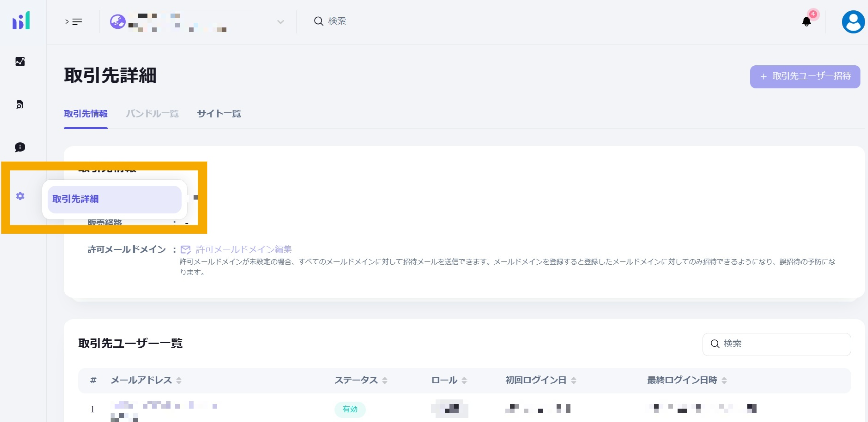The width and height of the screenshot is (868, 422).
Task: Sort by メールアドレス column
Action: pyautogui.click(x=179, y=380)
